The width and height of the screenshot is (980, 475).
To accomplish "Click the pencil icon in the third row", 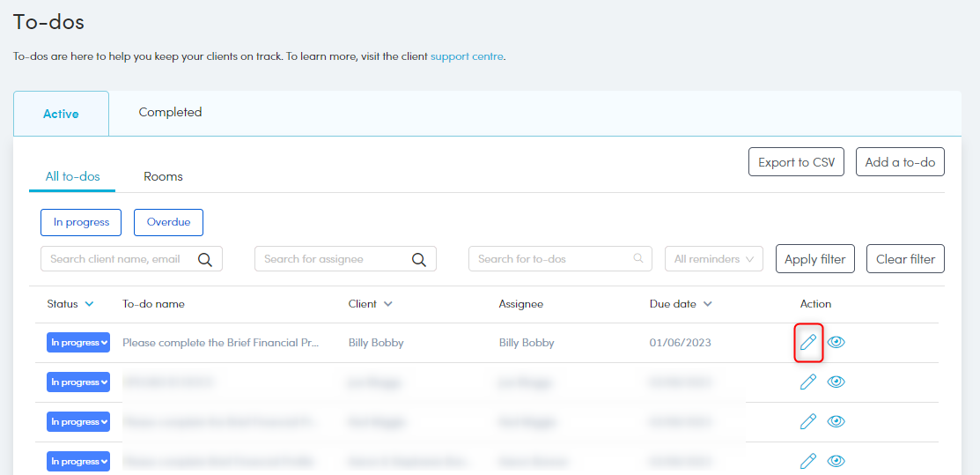I will point(807,421).
